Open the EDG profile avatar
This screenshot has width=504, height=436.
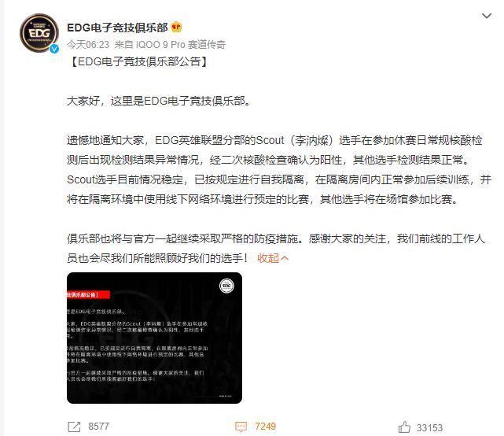click(39, 33)
